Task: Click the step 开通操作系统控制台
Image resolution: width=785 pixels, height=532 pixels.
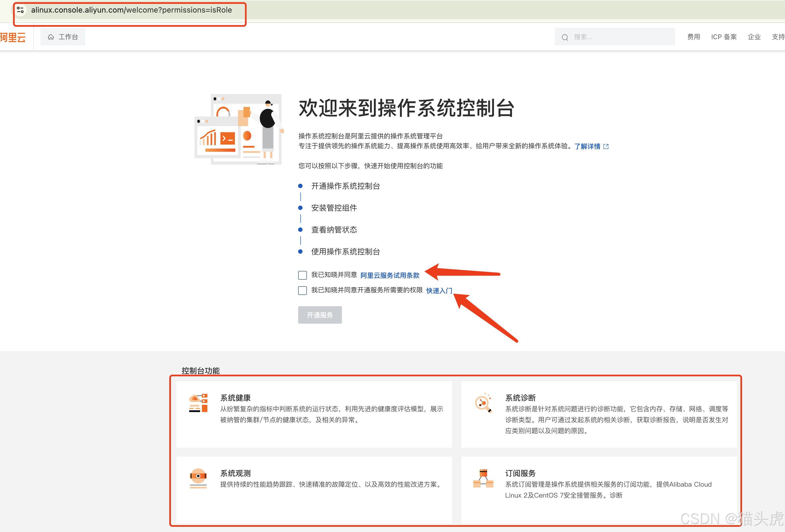Action: (345, 186)
